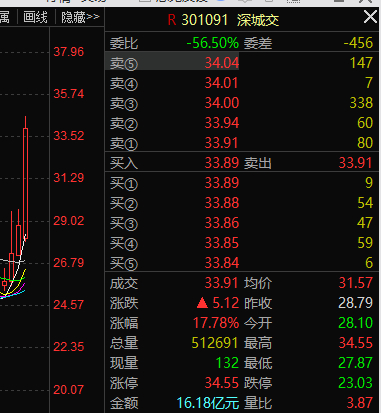381x413 pixels.
Task: Click the 总量 volume value 512691
Action: click(215, 343)
